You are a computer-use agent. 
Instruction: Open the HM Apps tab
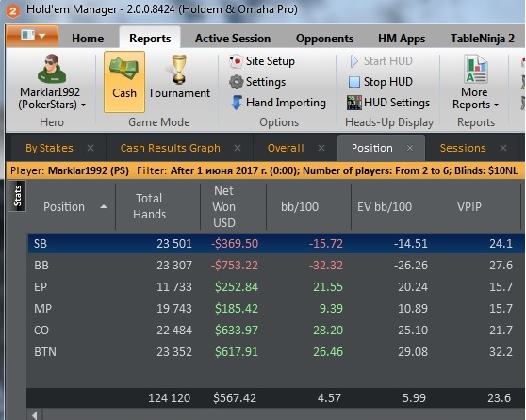click(x=402, y=39)
